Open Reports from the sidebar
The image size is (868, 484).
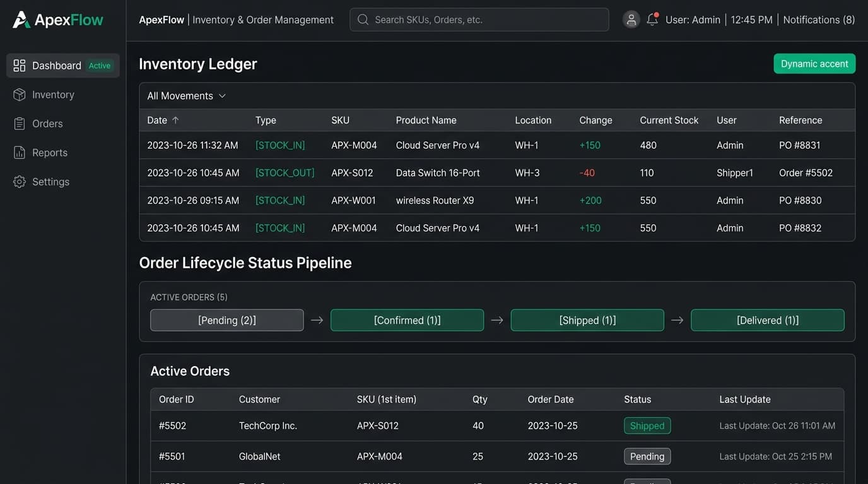[x=63, y=153]
